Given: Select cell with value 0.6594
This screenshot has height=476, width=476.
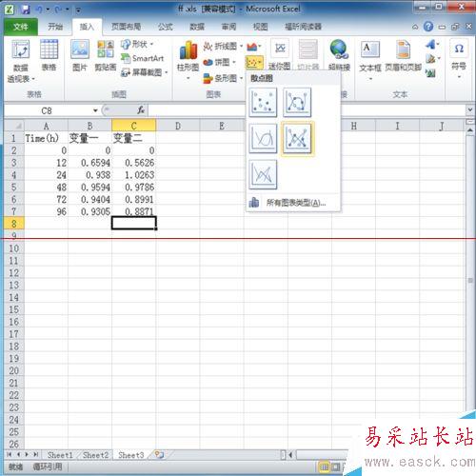Looking at the screenshot, I should coord(89,163).
